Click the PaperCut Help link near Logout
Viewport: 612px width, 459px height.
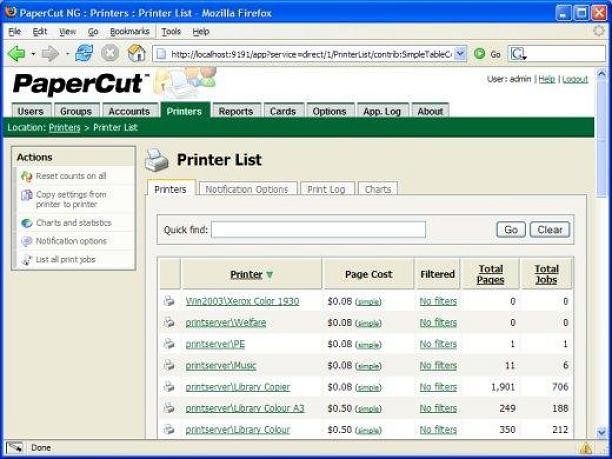[x=547, y=79]
